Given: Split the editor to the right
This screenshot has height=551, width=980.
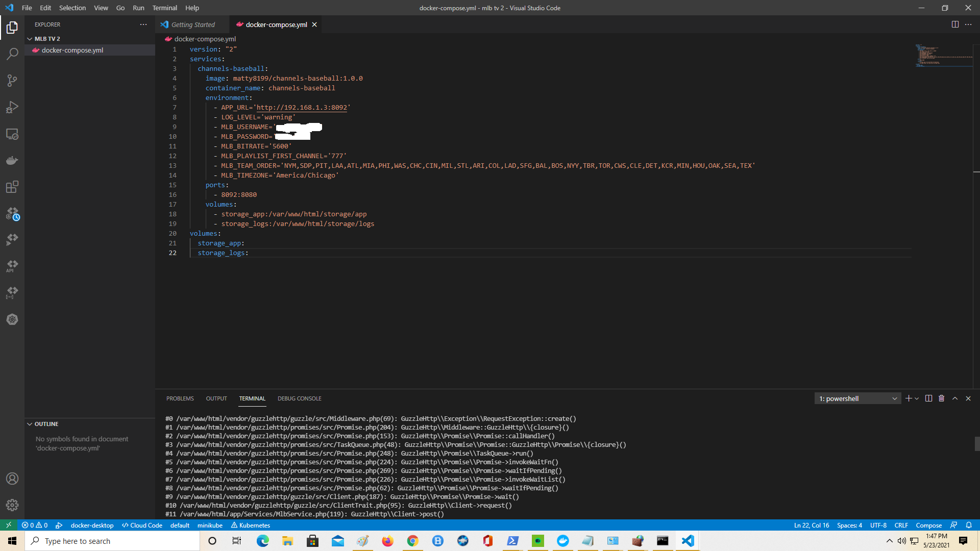Looking at the screenshot, I should [955, 24].
